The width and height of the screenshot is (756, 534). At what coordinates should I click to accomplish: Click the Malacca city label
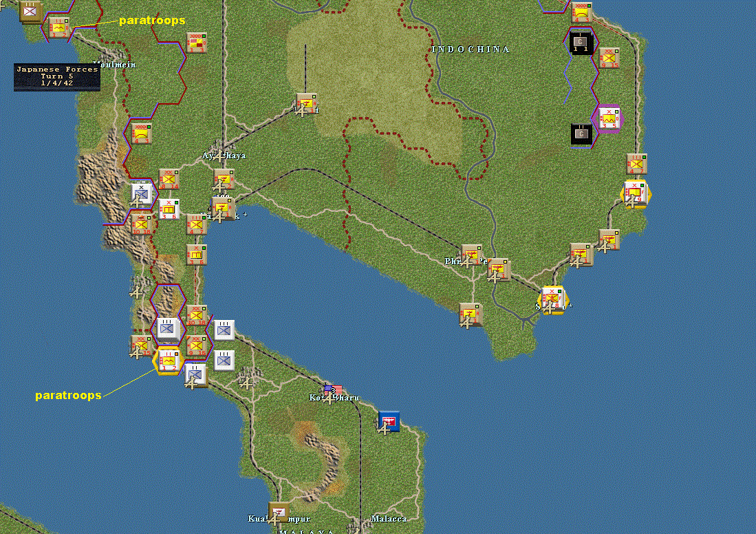pos(389,519)
